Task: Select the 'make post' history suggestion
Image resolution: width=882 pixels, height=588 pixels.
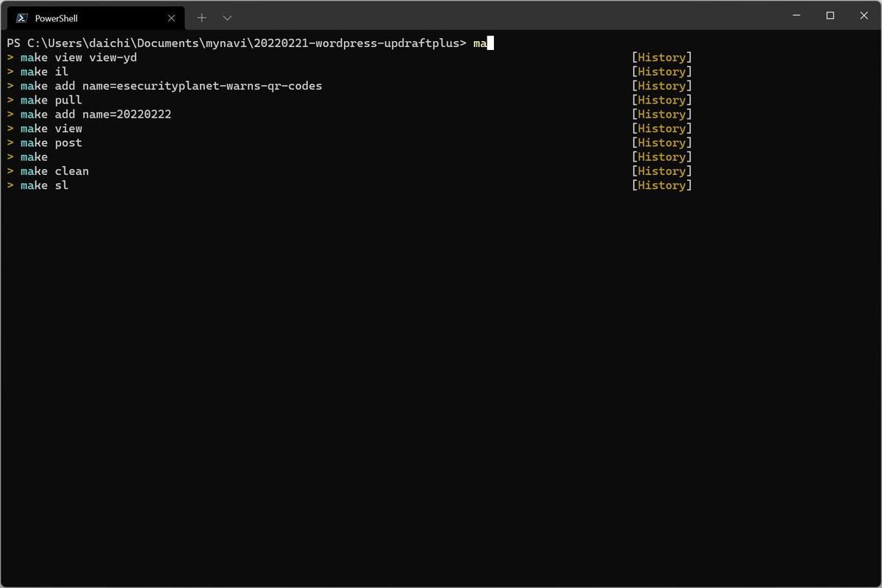Action: pyautogui.click(x=51, y=143)
